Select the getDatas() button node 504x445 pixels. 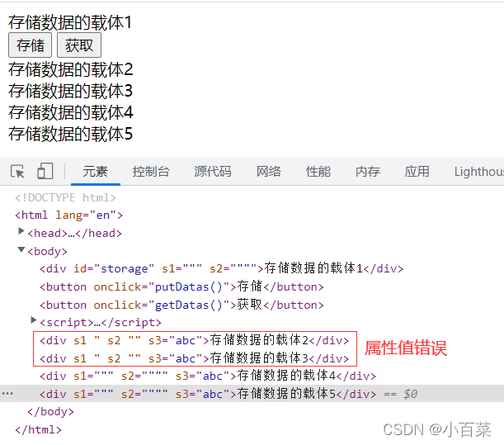pyautogui.click(x=181, y=305)
